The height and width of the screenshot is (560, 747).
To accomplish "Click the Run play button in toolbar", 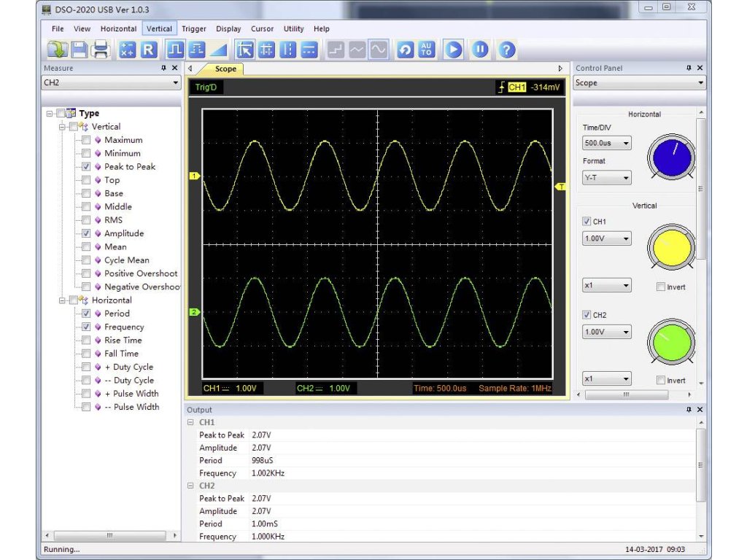I will pos(454,50).
